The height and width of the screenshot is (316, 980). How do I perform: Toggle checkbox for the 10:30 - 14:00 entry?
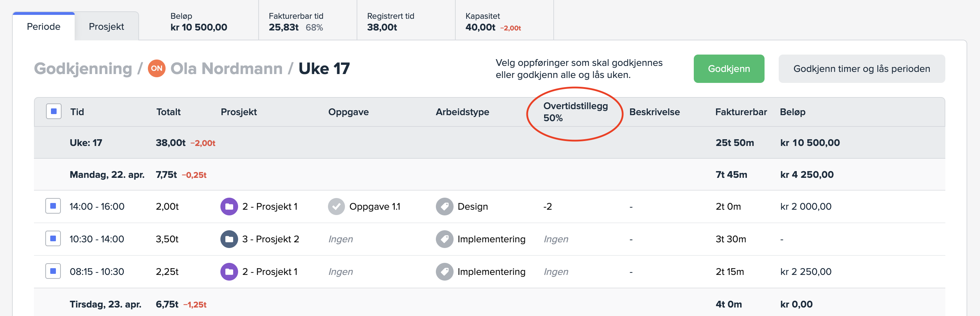(x=53, y=239)
